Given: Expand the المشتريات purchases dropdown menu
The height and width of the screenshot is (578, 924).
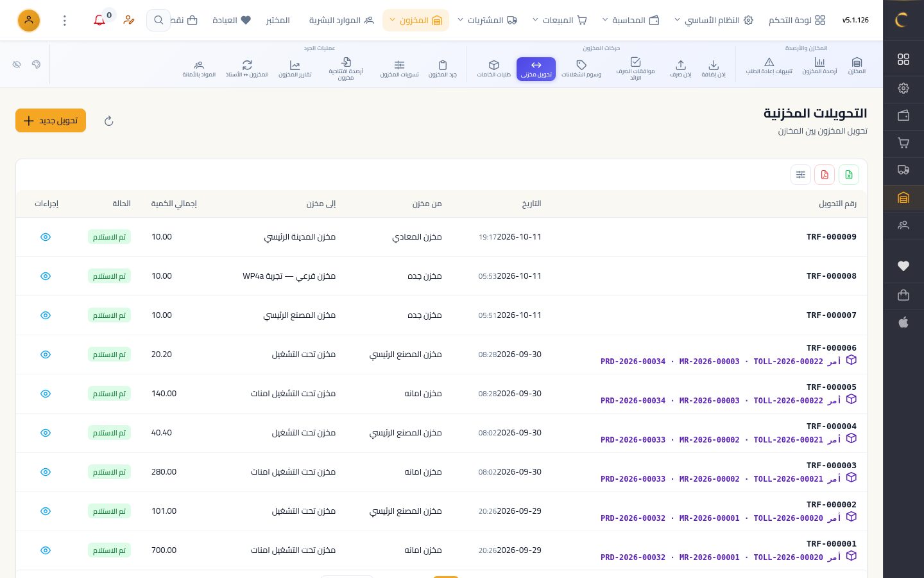Looking at the screenshot, I should pos(487,21).
